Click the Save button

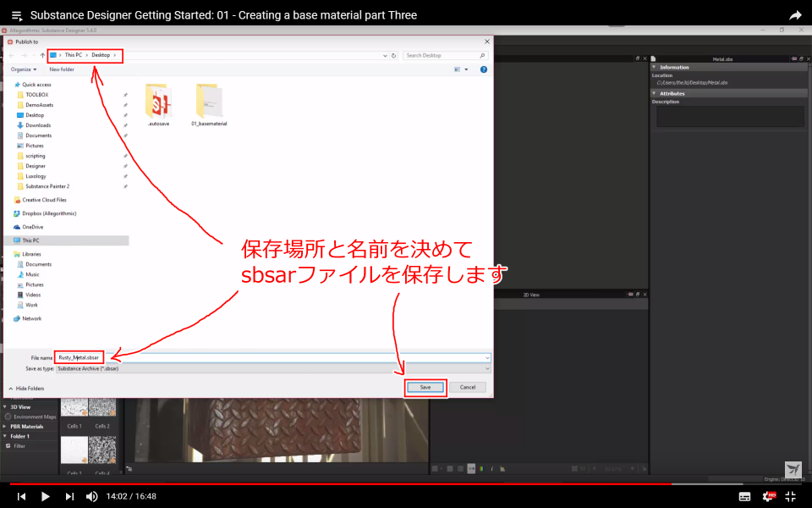tap(425, 387)
